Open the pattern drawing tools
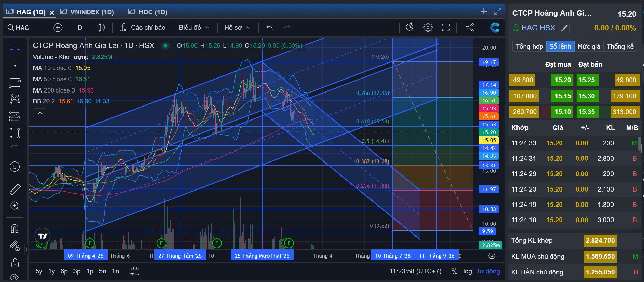This screenshot has height=282, width=644. 15,99
